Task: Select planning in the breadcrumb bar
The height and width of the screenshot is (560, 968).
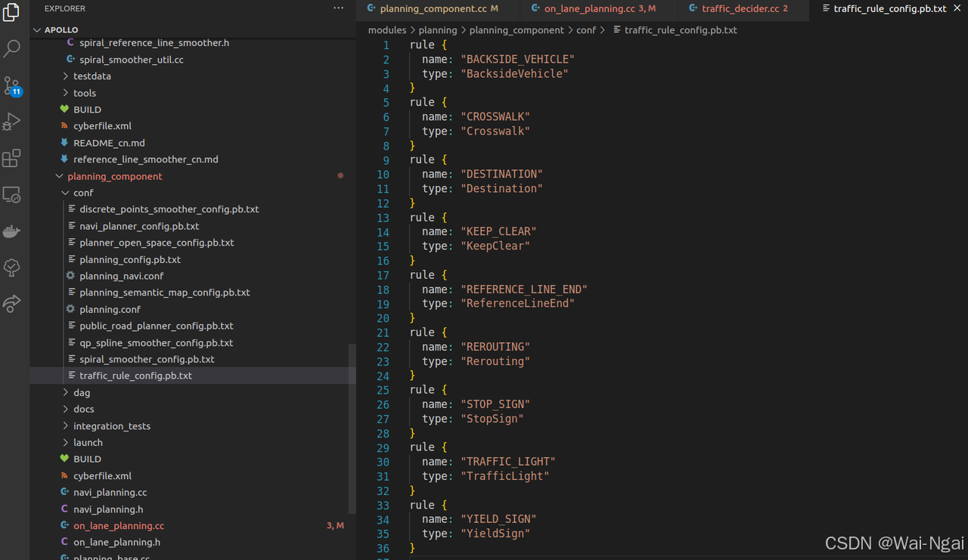Action: 438,30
